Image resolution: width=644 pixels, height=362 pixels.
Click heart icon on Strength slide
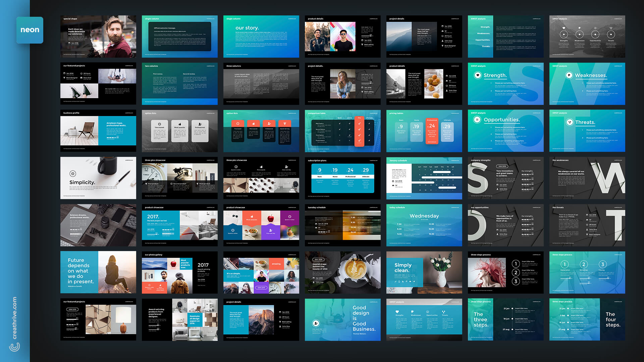click(478, 75)
